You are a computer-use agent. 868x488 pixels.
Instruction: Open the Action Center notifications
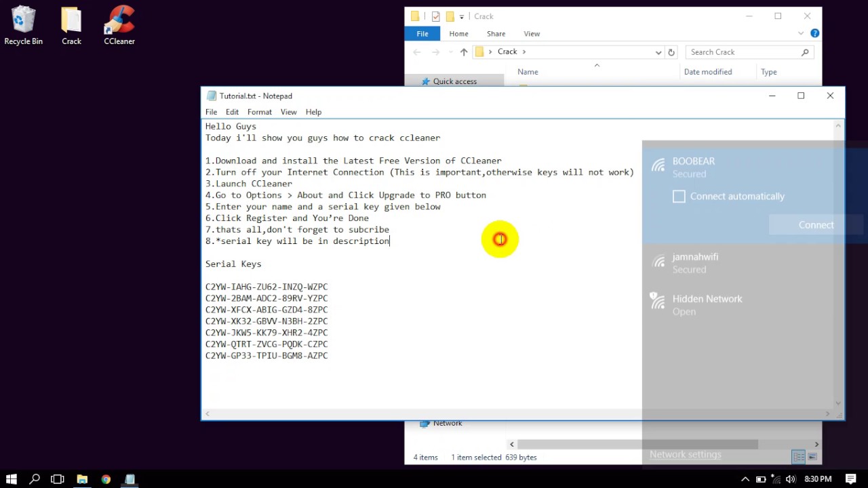pos(852,479)
